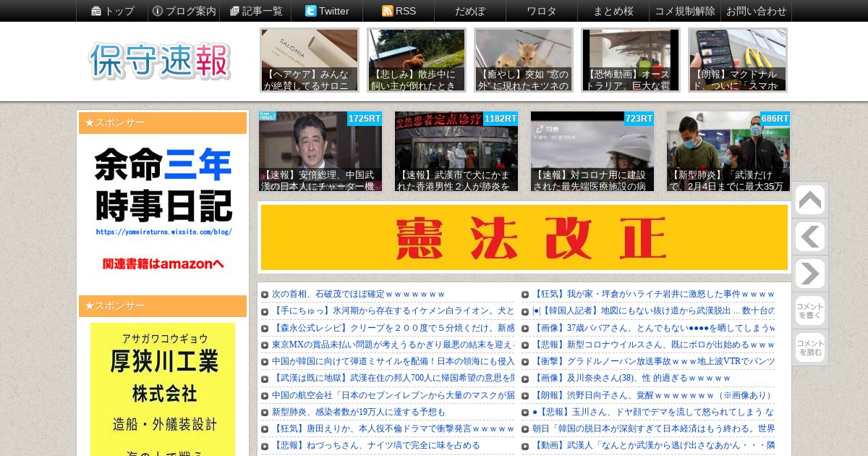
Task: Open ブログ案内 in the top navigation
Action: coord(184,11)
